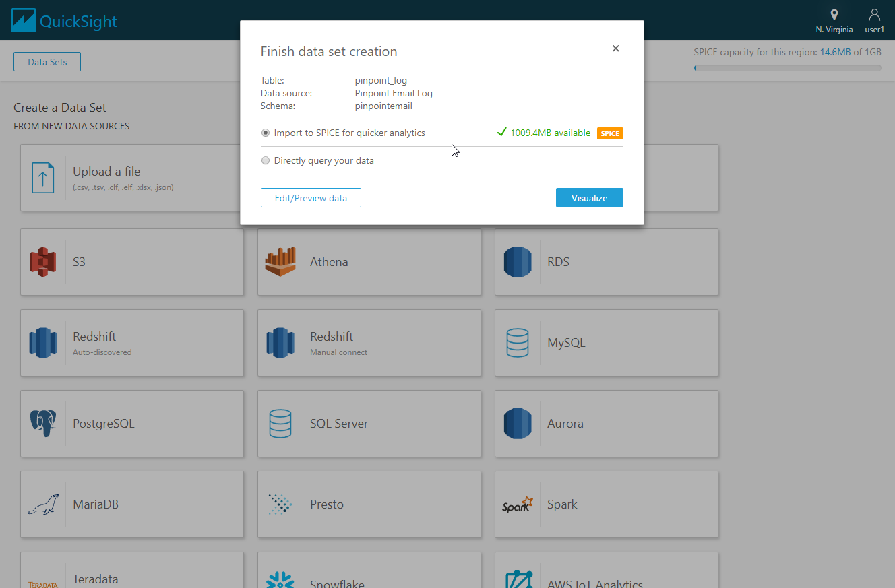Click the pinpointemail schema value

[x=383, y=106]
